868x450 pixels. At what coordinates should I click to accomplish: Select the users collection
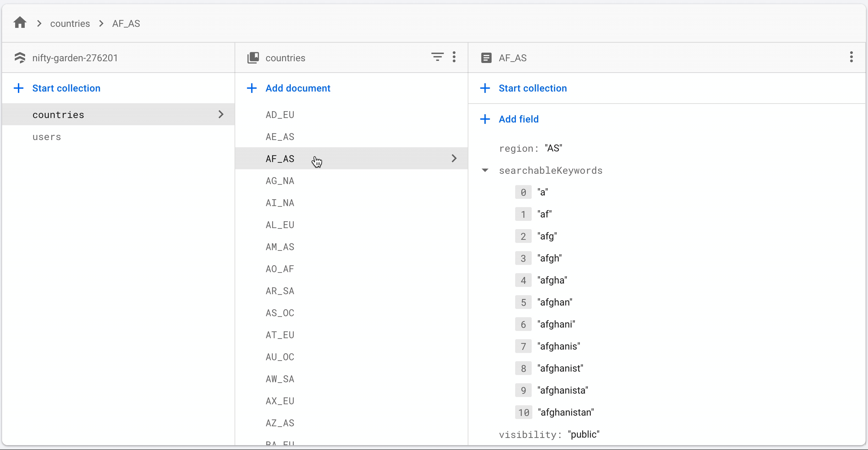click(x=47, y=137)
